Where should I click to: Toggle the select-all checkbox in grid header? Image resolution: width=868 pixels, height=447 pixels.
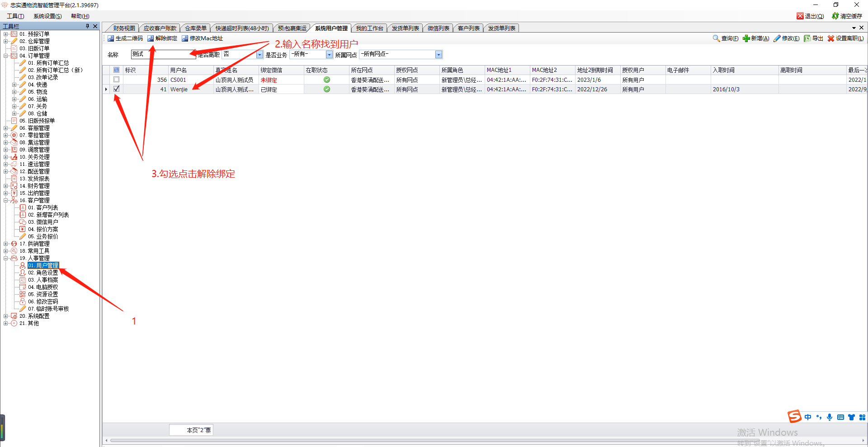pyautogui.click(x=117, y=70)
